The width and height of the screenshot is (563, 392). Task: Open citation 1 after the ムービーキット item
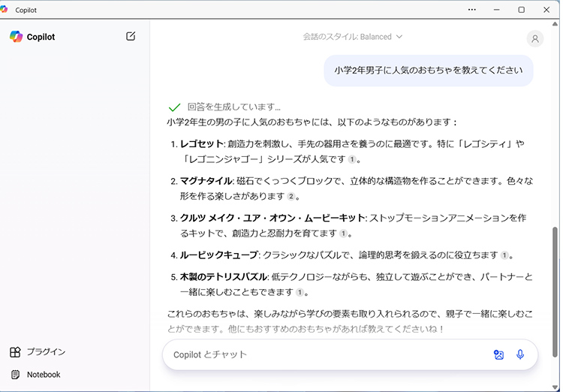(x=343, y=234)
